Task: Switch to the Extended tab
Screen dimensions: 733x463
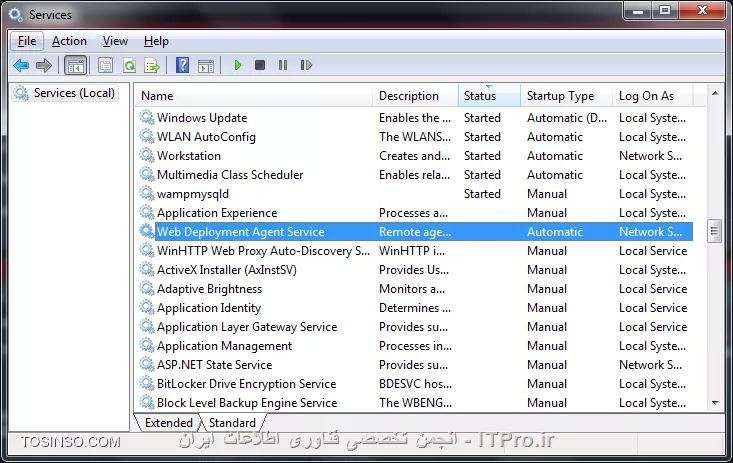Action: click(x=168, y=423)
